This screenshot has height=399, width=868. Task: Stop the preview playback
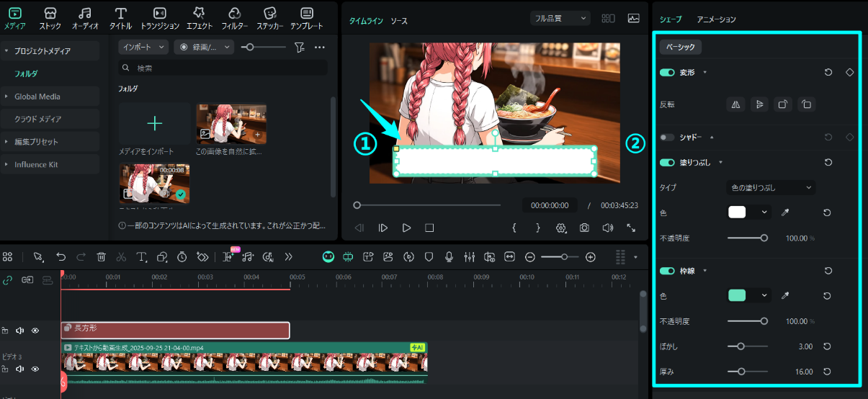coord(429,228)
